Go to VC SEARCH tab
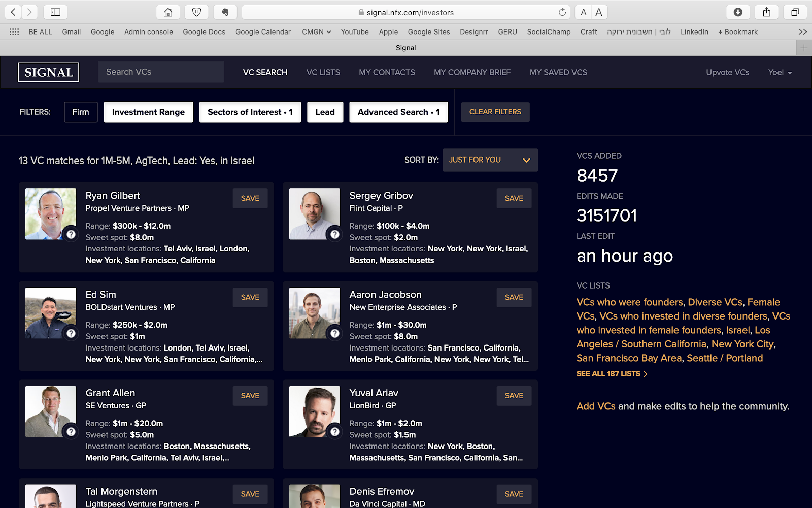The height and width of the screenshot is (508, 812). coord(265,72)
